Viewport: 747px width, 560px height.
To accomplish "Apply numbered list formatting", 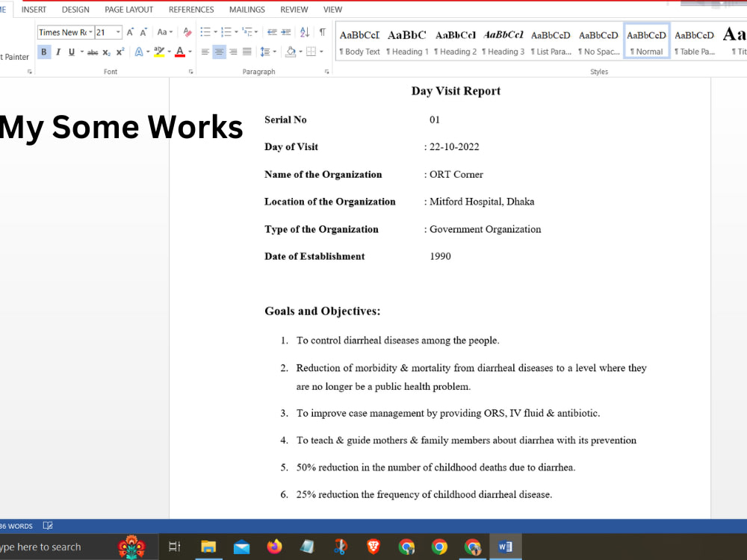I will click(x=226, y=32).
